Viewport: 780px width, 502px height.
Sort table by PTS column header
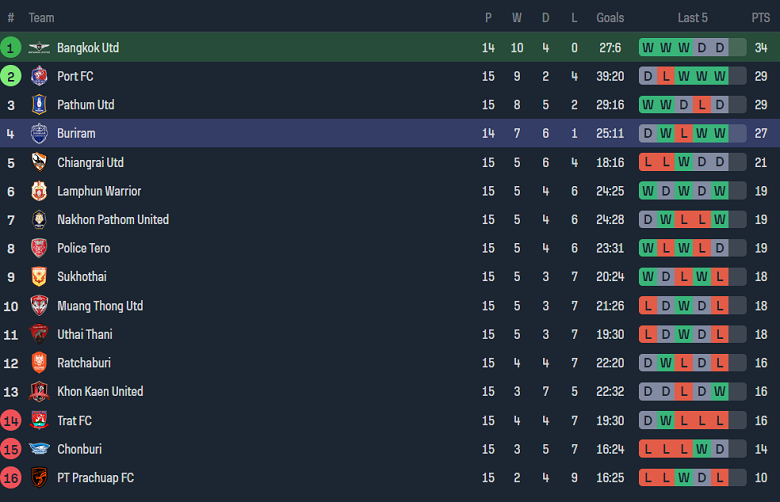click(761, 18)
